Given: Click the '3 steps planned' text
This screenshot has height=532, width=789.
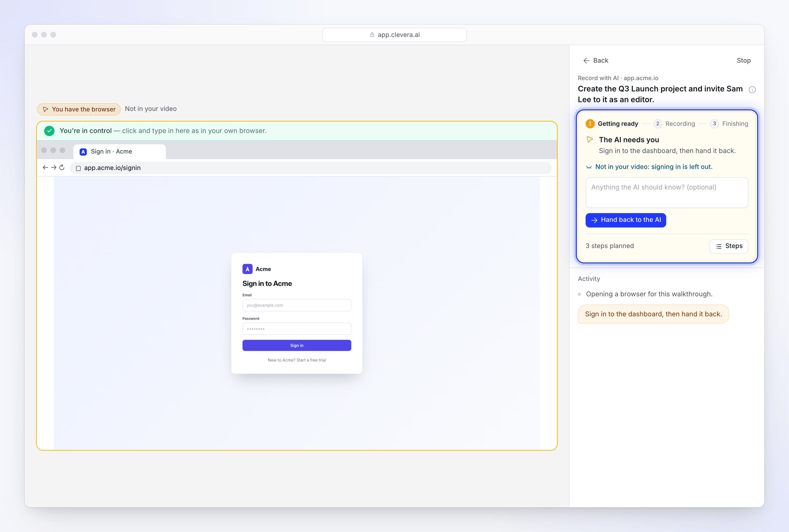Looking at the screenshot, I should (x=609, y=246).
